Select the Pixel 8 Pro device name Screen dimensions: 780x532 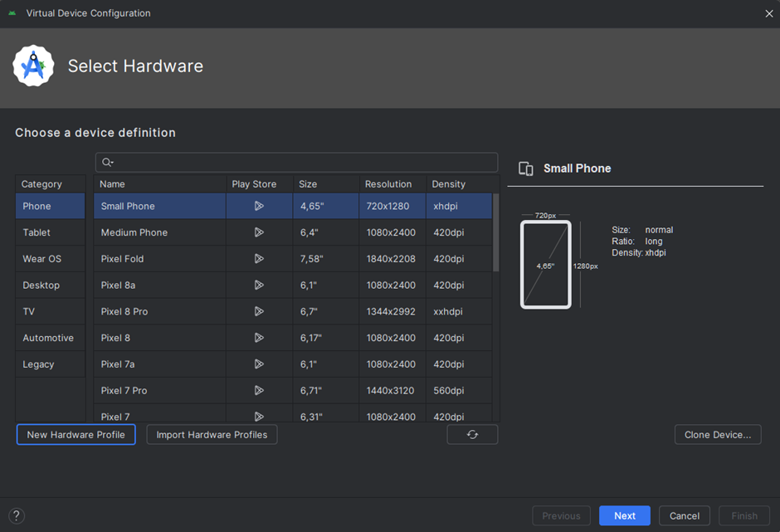[124, 311]
